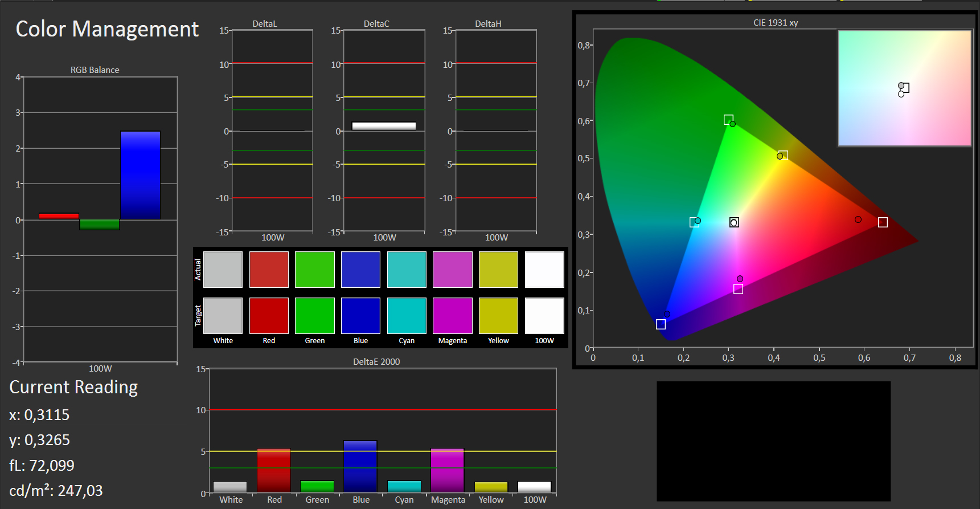Viewport: 980px width, 509px height.
Task: Click the green bar in RGB Balance chart
Action: click(x=100, y=225)
